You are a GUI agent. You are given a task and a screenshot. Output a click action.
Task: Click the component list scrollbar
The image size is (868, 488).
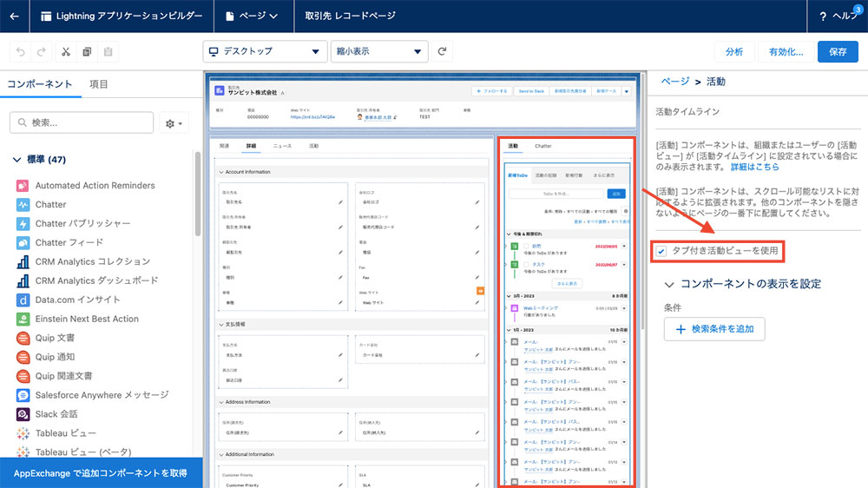coord(198,194)
